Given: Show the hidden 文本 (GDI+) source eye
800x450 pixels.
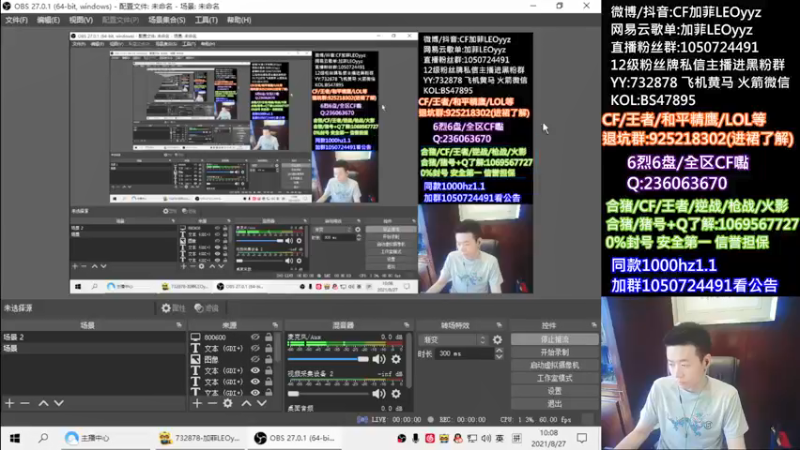Looking at the screenshot, I should pos(255,348).
